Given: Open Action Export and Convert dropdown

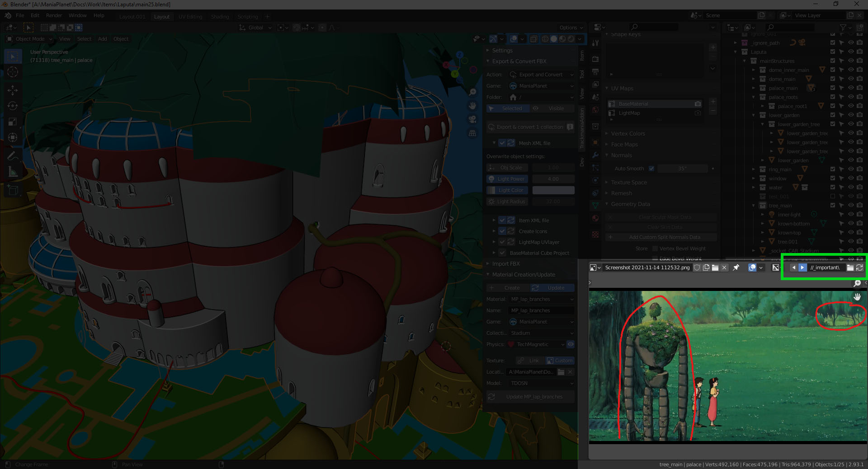Looking at the screenshot, I should (x=542, y=75).
